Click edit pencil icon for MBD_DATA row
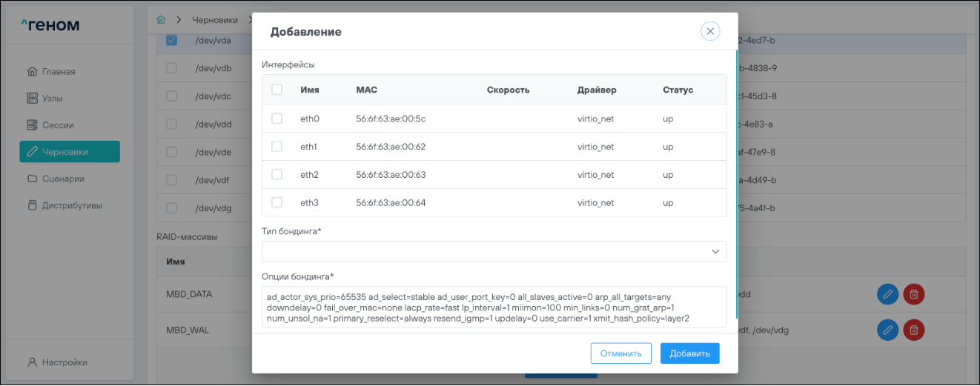The width and height of the screenshot is (980, 386). [887, 294]
